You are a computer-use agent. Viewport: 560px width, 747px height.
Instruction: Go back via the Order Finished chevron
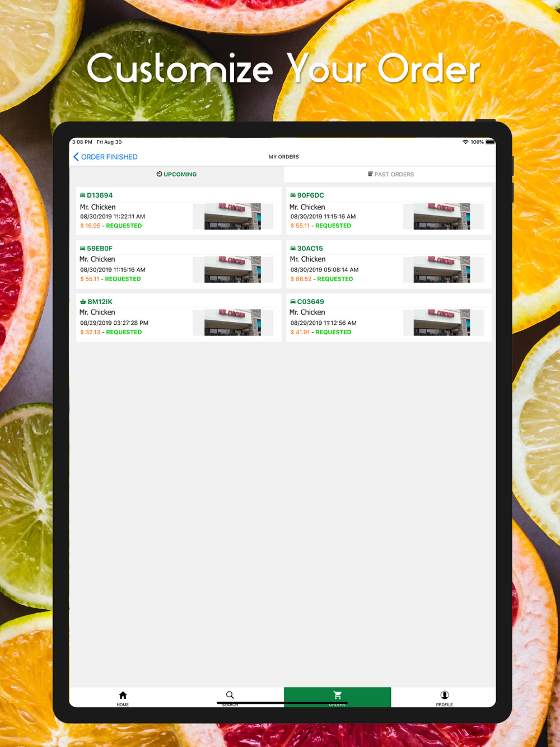(76, 157)
